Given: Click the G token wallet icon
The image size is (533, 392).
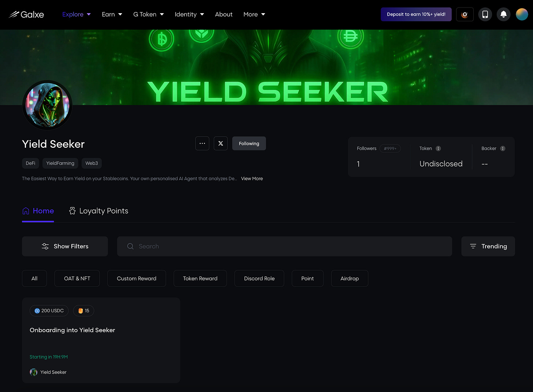Looking at the screenshot, I should click(465, 14).
